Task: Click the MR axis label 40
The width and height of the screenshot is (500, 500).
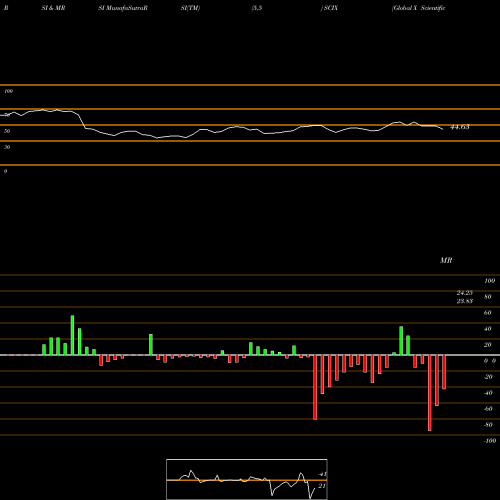Action: pos(488,329)
